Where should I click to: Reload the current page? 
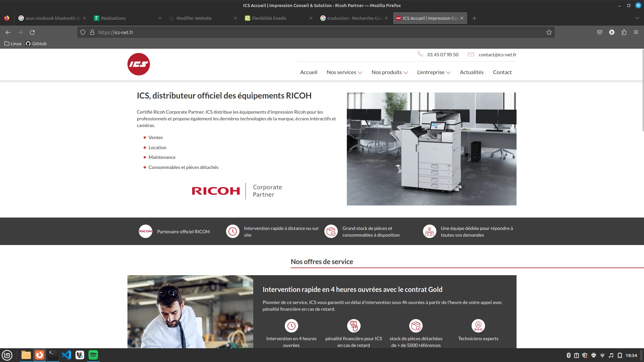pyautogui.click(x=32, y=33)
